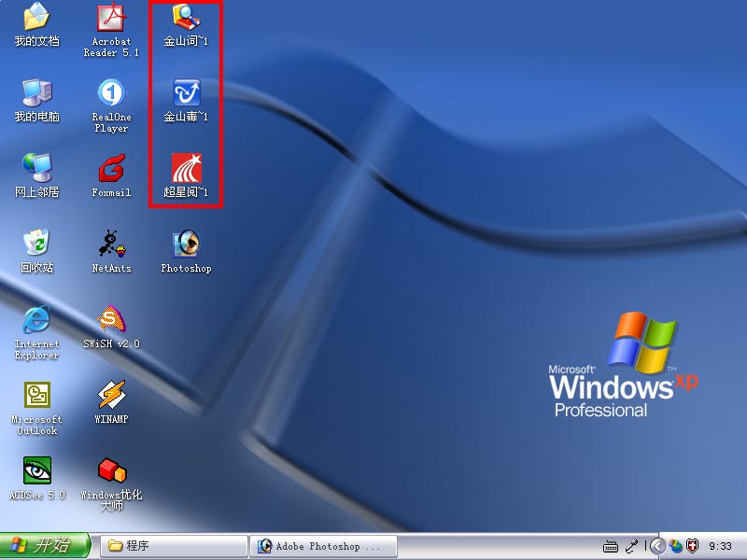
Task: Click the 9:33 clock in the tray
Action: 720,546
